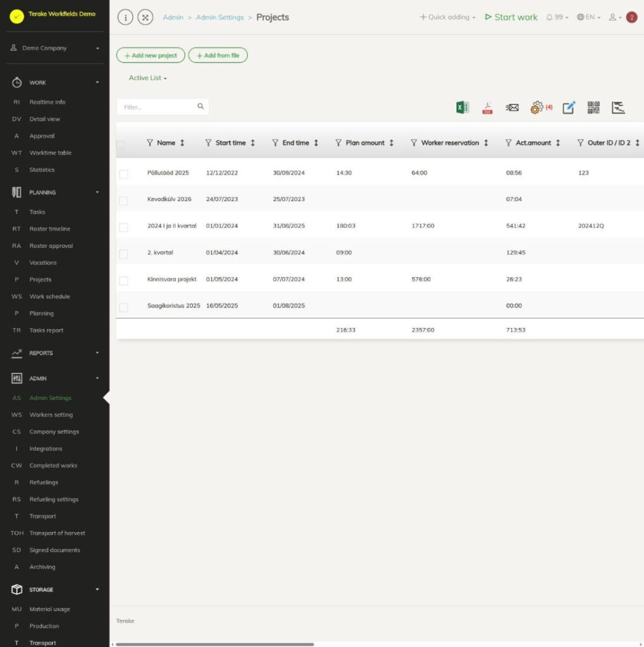Toggle fullscreen expand icon
This screenshot has width=644, height=647.
click(x=145, y=17)
